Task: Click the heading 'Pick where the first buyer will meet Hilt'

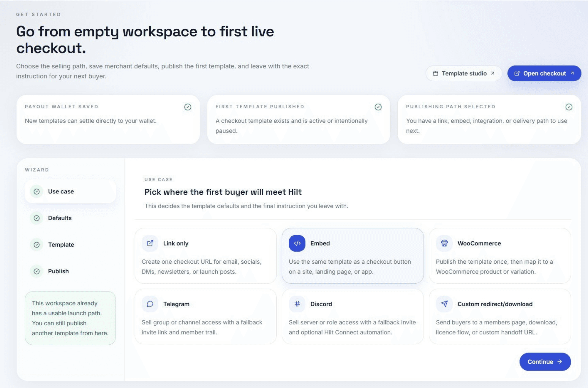Action: tap(223, 192)
